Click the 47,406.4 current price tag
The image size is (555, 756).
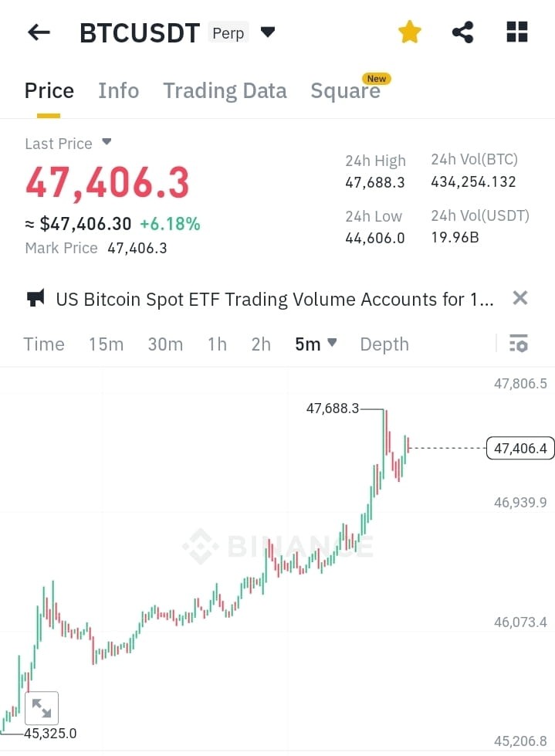click(519, 448)
